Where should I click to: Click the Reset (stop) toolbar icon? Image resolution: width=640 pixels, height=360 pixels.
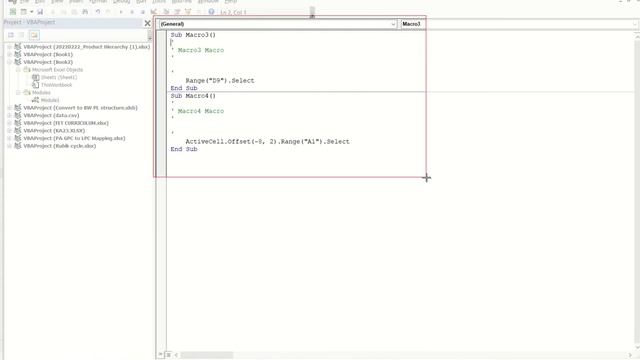click(x=142, y=12)
